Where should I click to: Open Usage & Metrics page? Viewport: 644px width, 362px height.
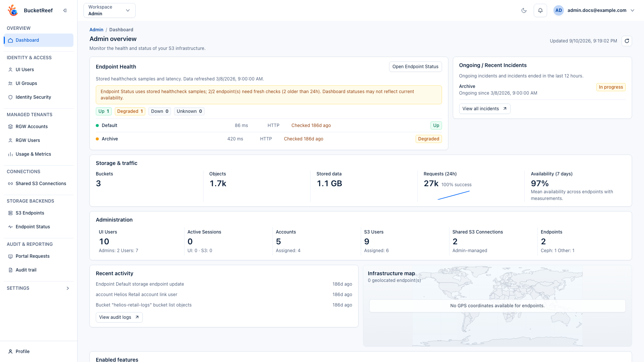(38, 154)
